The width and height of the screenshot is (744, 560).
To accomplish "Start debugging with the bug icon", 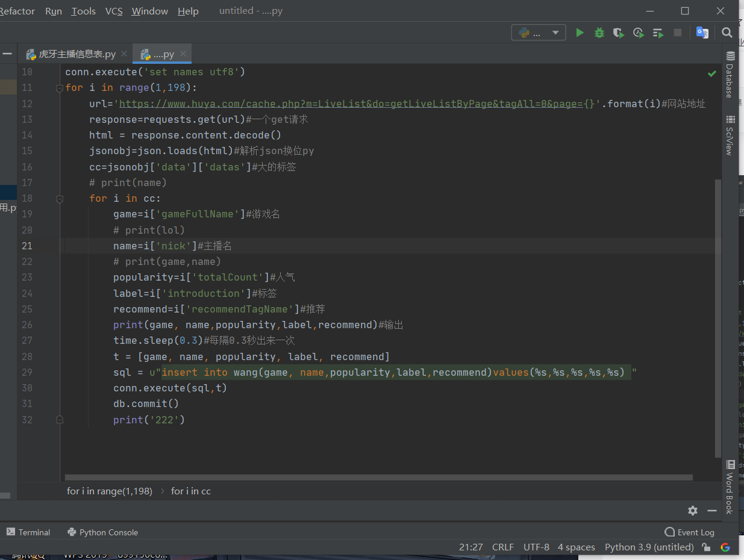I will [599, 33].
